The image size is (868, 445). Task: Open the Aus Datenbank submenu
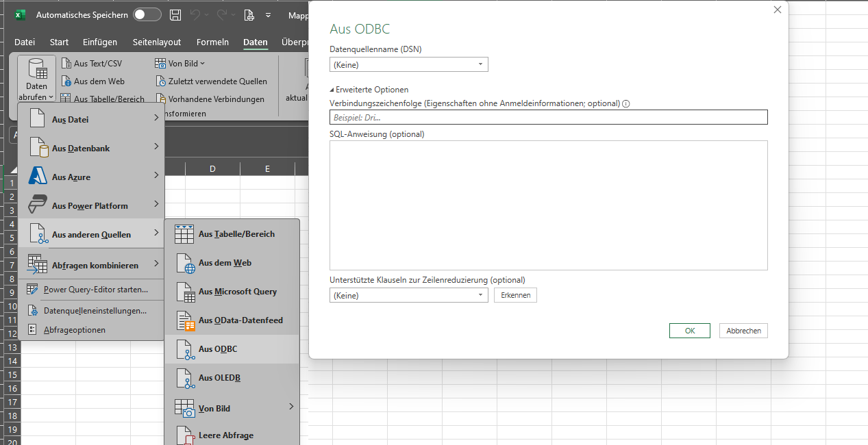tap(91, 148)
